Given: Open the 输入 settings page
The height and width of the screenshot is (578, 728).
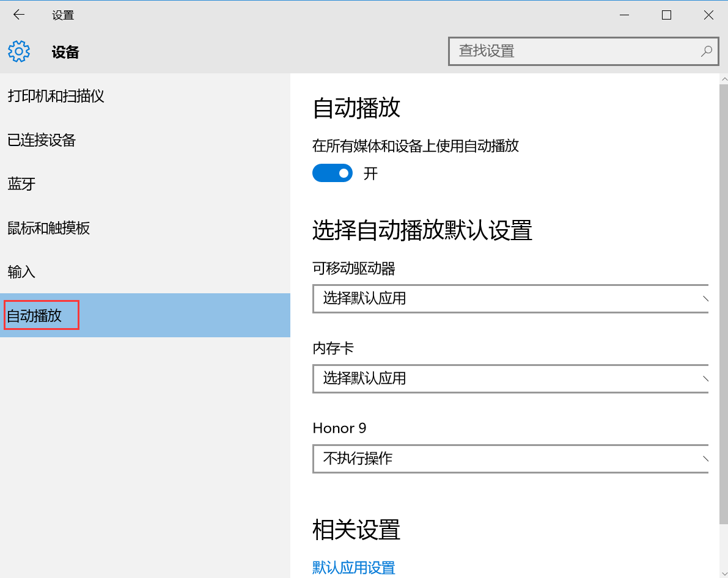Looking at the screenshot, I should tap(22, 272).
